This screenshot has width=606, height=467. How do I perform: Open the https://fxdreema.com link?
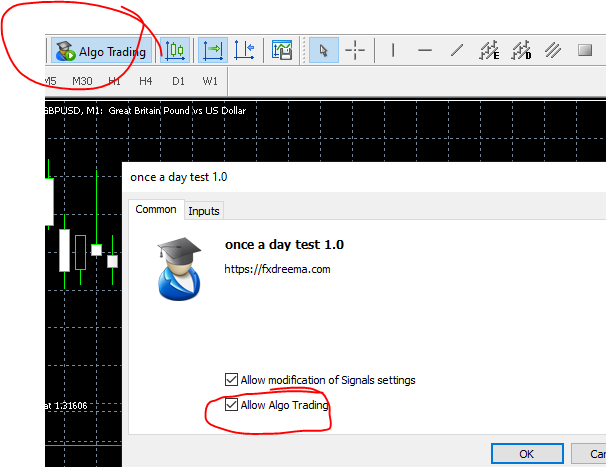[277, 269]
